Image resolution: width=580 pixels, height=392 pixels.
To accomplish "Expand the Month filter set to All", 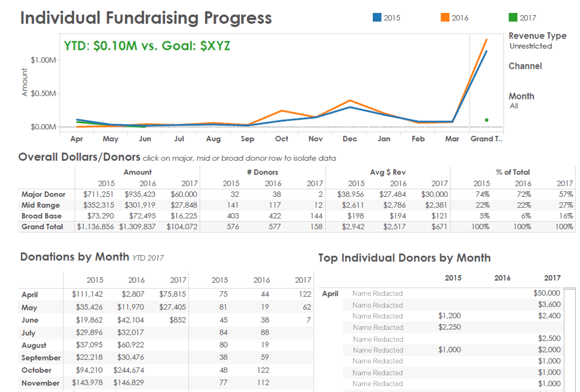I will (x=514, y=106).
